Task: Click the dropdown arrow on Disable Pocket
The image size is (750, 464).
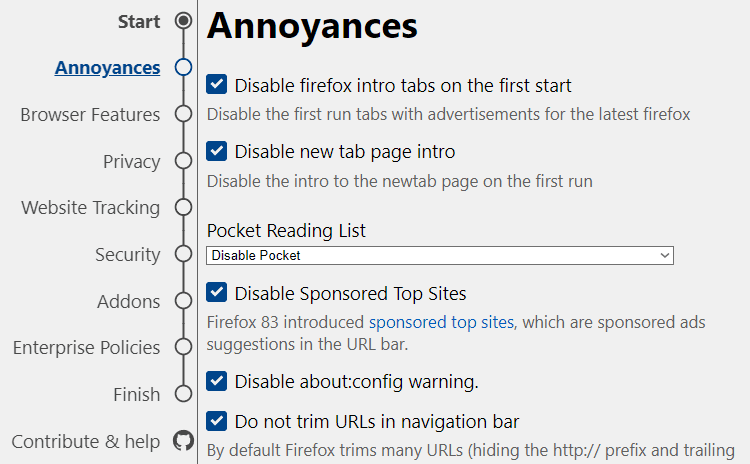Action: click(x=664, y=255)
